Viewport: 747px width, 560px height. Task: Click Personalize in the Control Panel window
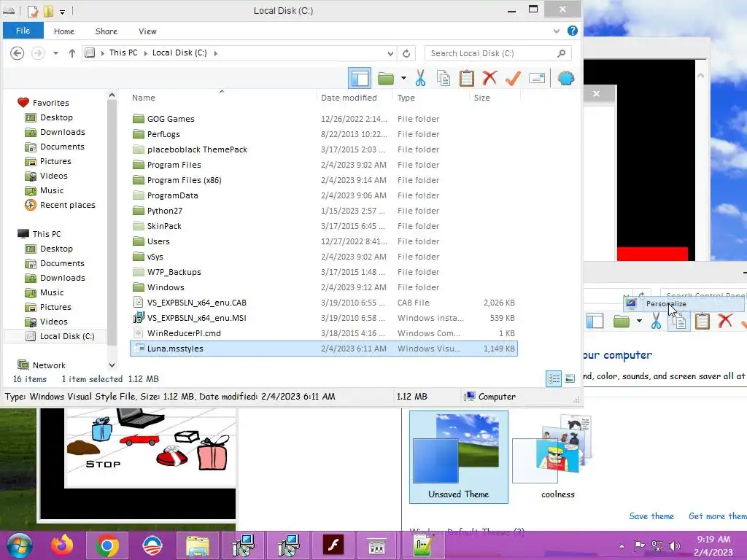click(666, 303)
